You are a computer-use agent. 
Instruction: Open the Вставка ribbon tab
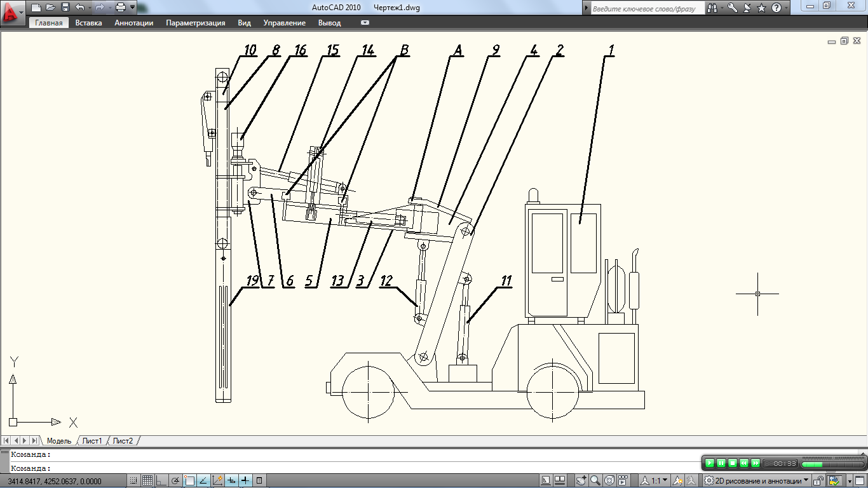[88, 23]
